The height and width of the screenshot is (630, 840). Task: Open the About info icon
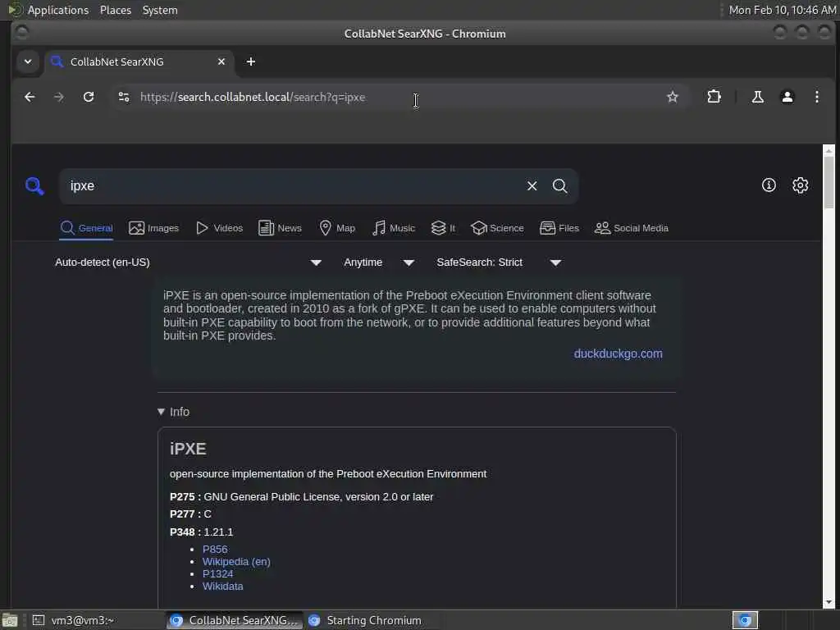tap(769, 185)
